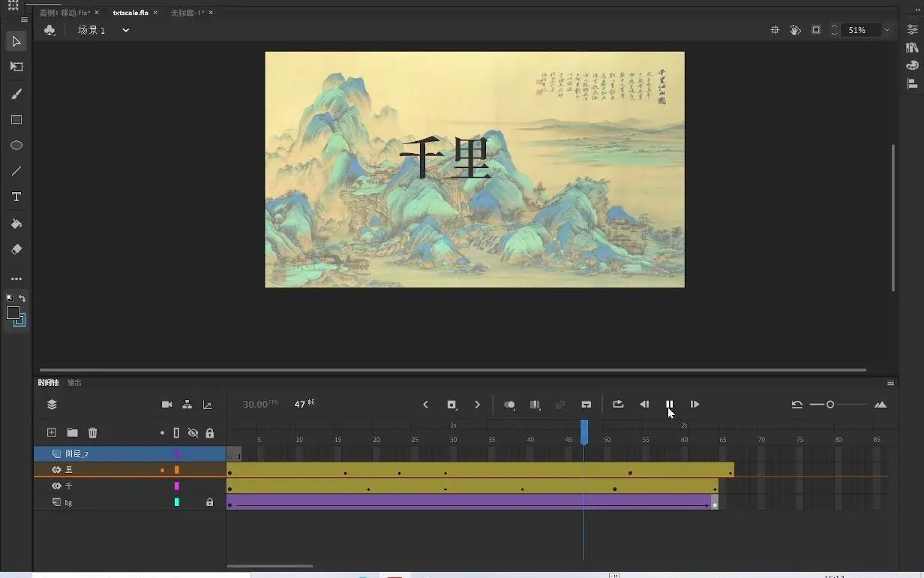
Task: Open the more tools ellipsis
Action: pyautogui.click(x=16, y=279)
